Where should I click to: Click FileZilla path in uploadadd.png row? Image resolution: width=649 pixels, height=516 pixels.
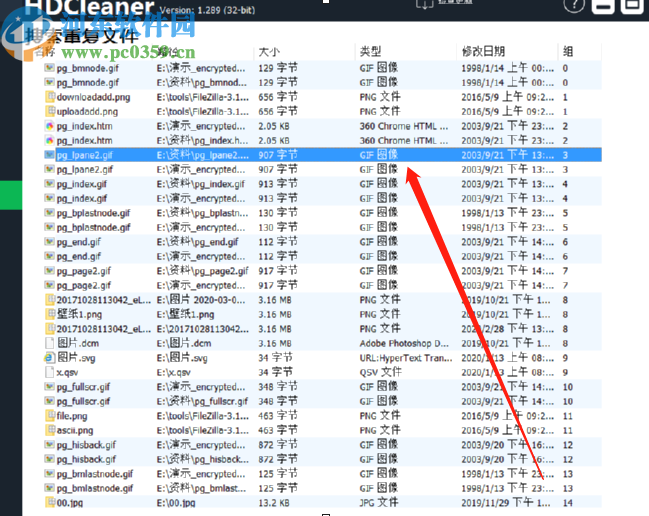point(203,111)
